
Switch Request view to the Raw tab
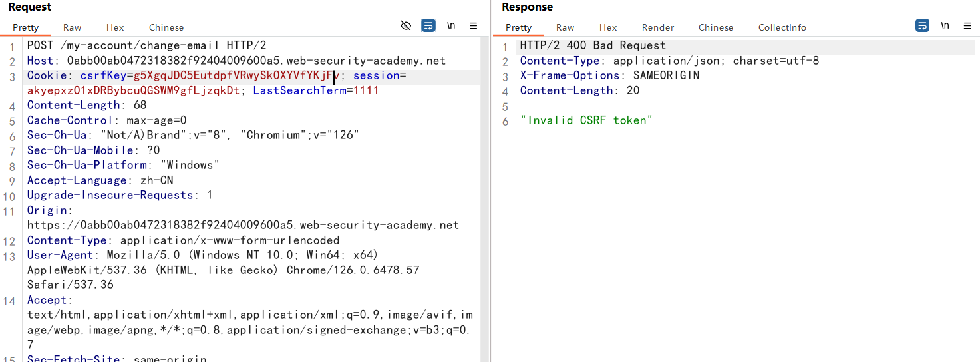click(x=73, y=27)
